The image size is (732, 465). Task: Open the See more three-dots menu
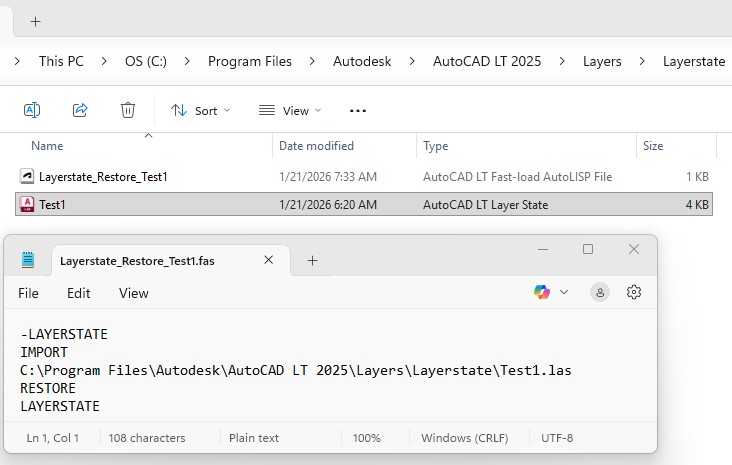358,111
